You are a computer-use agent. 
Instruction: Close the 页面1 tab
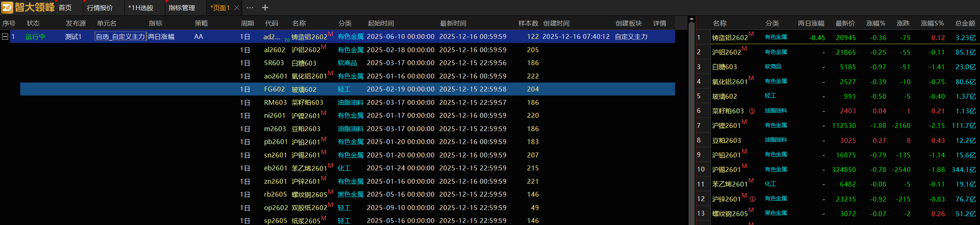(237, 8)
